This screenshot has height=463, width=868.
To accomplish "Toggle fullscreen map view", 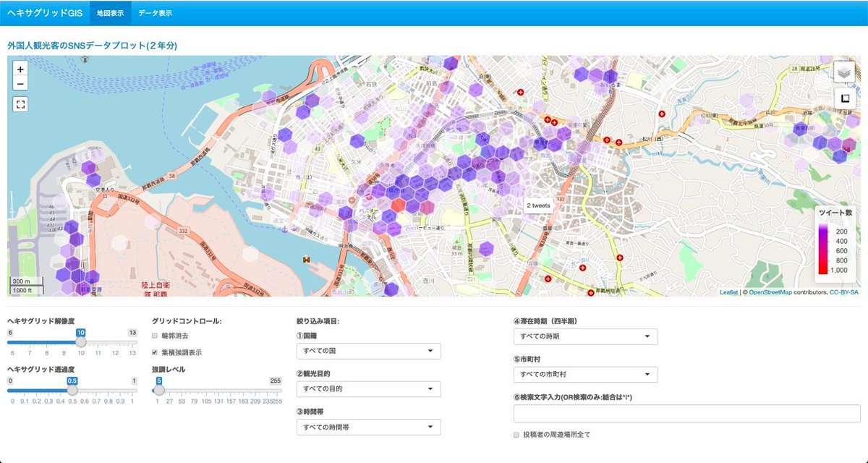I will click(x=20, y=104).
